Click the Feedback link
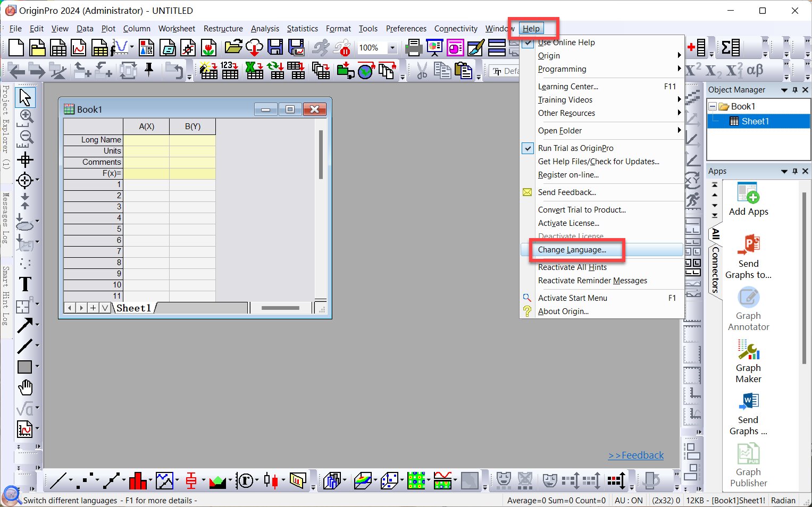This screenshot has width=812, height=507. pos(636,455)
